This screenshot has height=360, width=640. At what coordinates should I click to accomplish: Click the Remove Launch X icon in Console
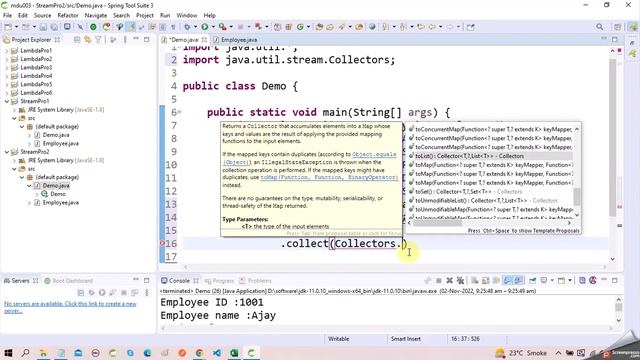click(x=449, y=280)
